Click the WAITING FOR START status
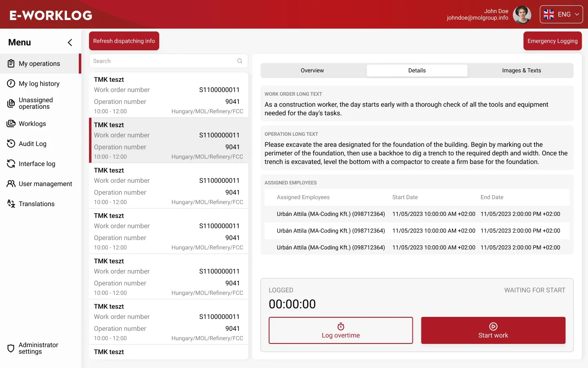This screenshot has width=588, height=368. pos(535,290)
